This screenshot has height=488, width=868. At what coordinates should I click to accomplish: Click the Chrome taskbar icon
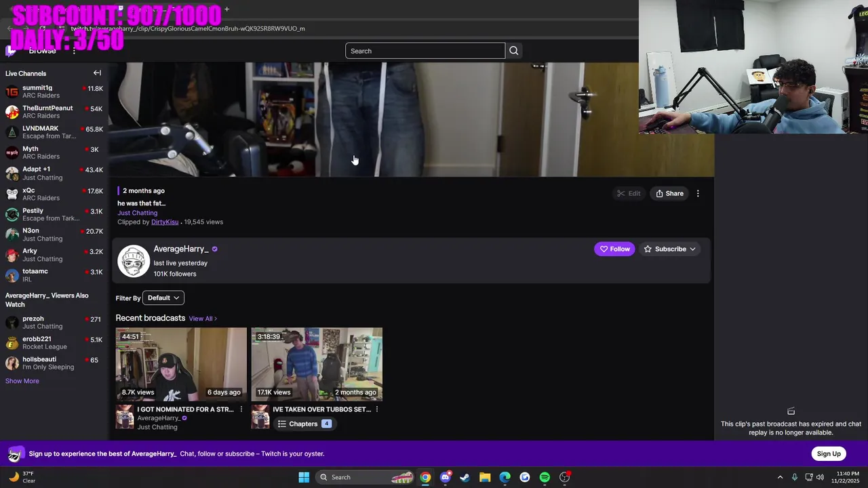(425, 477)
